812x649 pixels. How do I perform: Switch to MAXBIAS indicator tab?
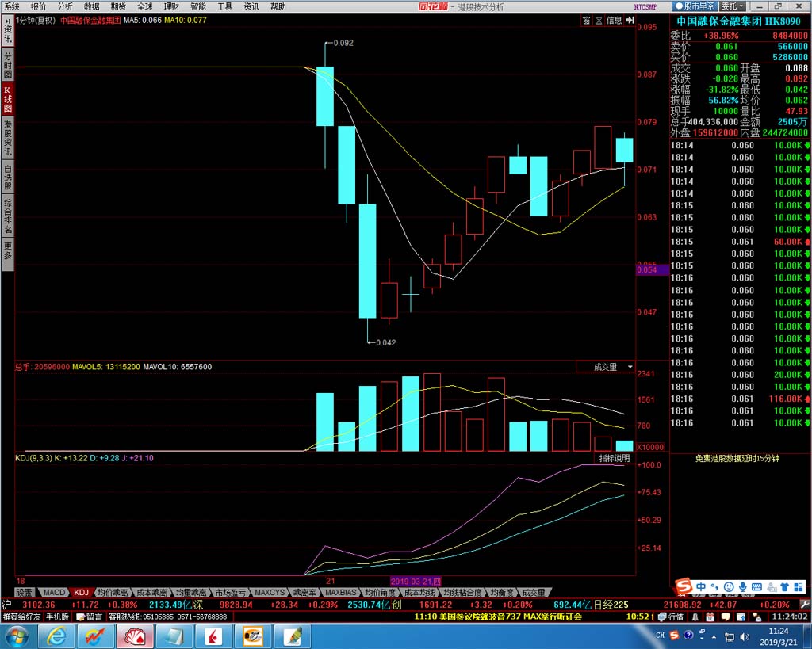tap(340, 593)
